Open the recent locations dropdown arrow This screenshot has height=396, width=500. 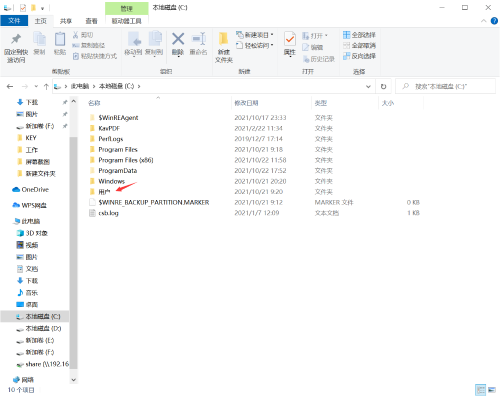pyautogui.click(x=36, y=87)
